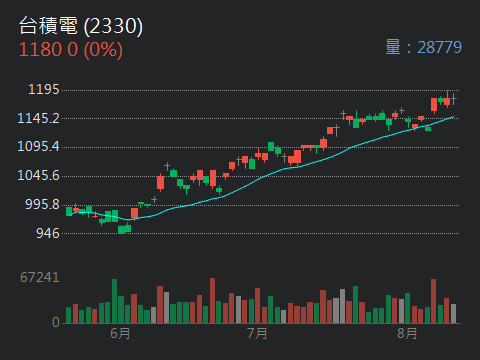Click the 0 volume axis label

point(56,322)
